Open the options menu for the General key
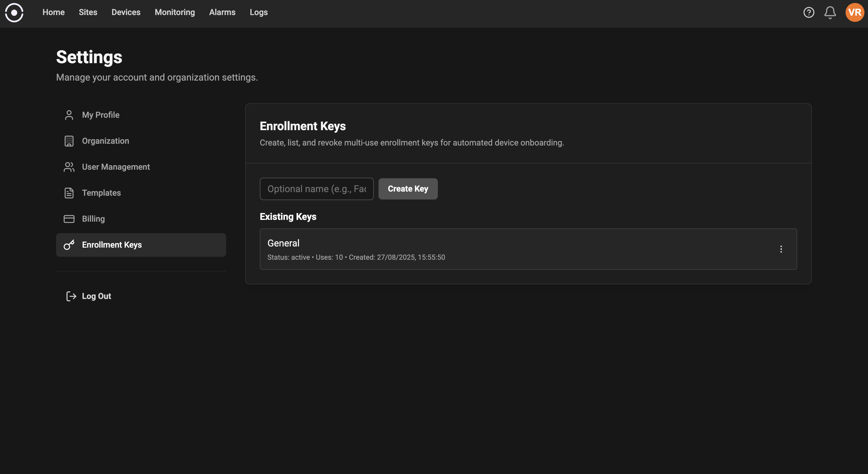The height and width of the screenshot is (474, 868). 781,249
